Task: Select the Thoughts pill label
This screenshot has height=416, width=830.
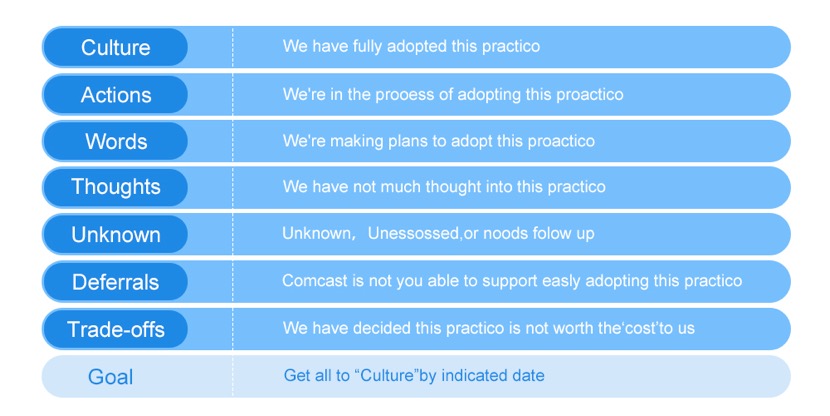Action: (115, 187)
